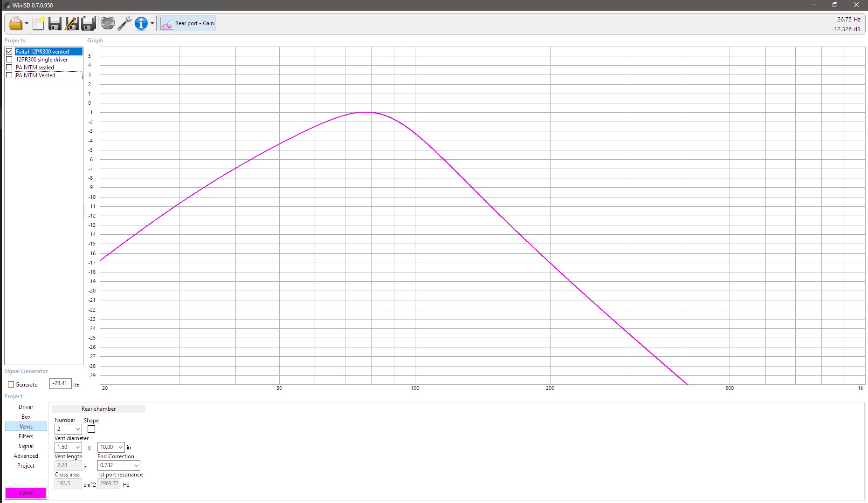Open options using the wrench icon
The image size is (868, 503).
pyautogui.click(x=124, y=23)
